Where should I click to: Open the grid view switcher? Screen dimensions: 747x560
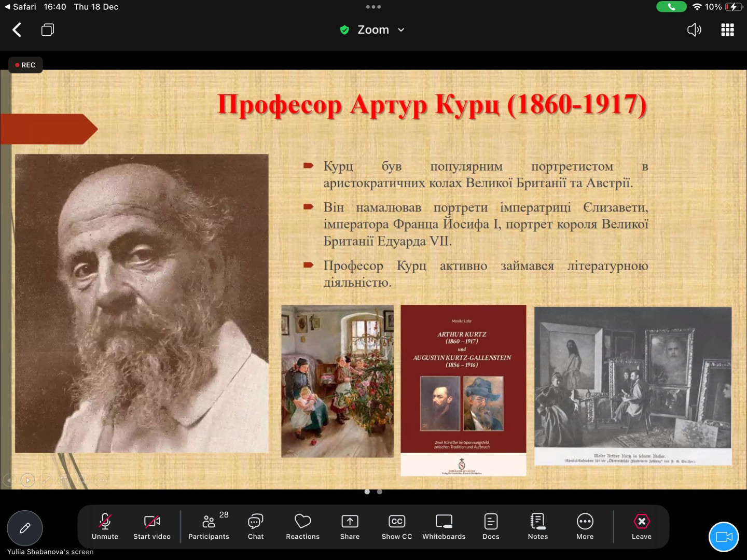(x=727, y=30)
